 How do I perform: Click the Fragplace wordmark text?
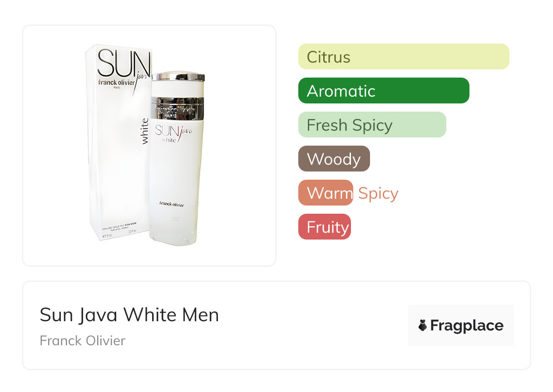467,325
